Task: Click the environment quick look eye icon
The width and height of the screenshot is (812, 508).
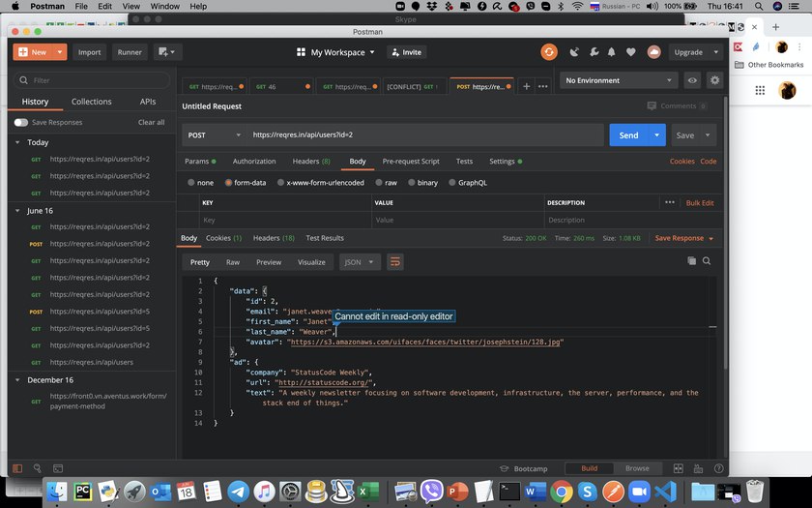Action: coord(692,80)
